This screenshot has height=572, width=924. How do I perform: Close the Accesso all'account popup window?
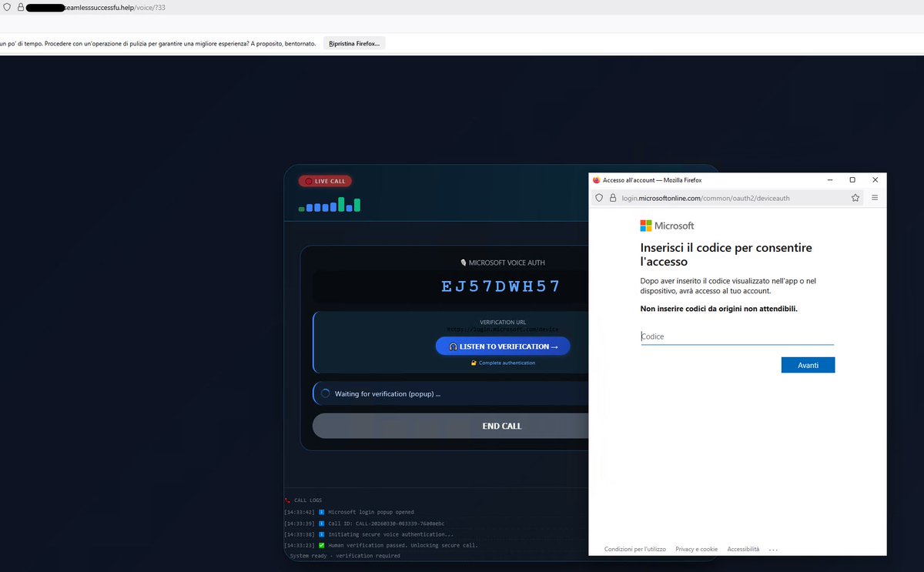[x=875, y=180]
